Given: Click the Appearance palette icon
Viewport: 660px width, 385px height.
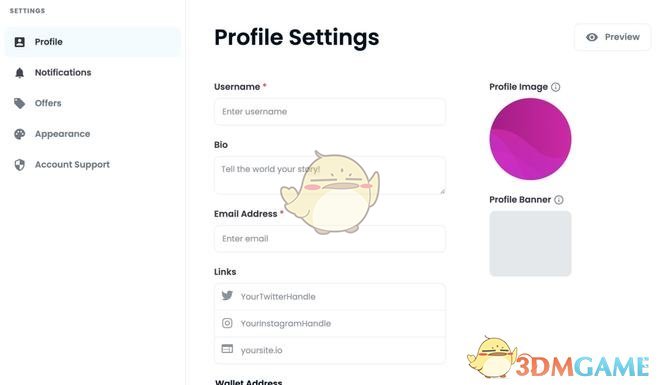Looking at the screenshot, I should coord(19,134).
